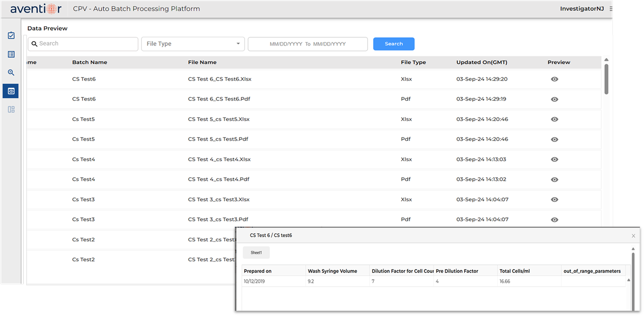Click the Aventior logo in the header
The width and height of the screenshot is (644, 316).
[x=35, y=9]
